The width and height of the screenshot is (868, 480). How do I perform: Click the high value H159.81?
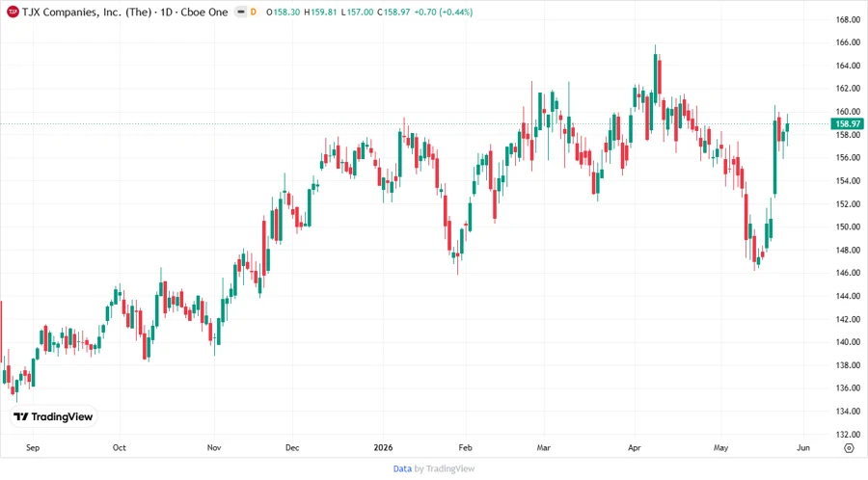(320, 12)
